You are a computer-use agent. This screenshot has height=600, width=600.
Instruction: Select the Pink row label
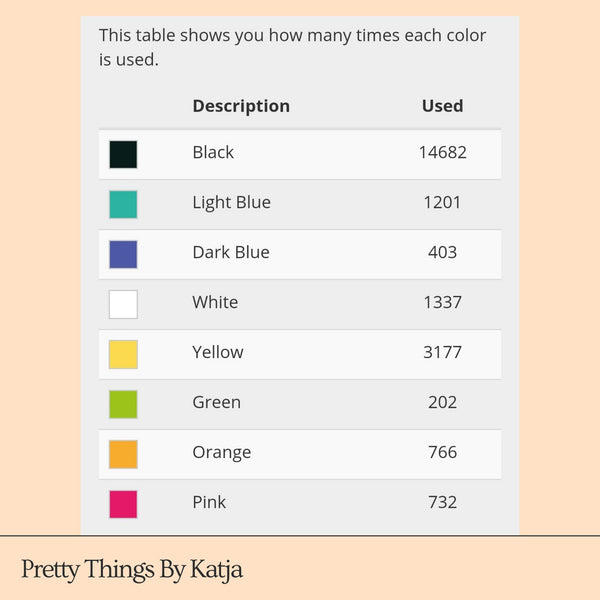point(209,503)
